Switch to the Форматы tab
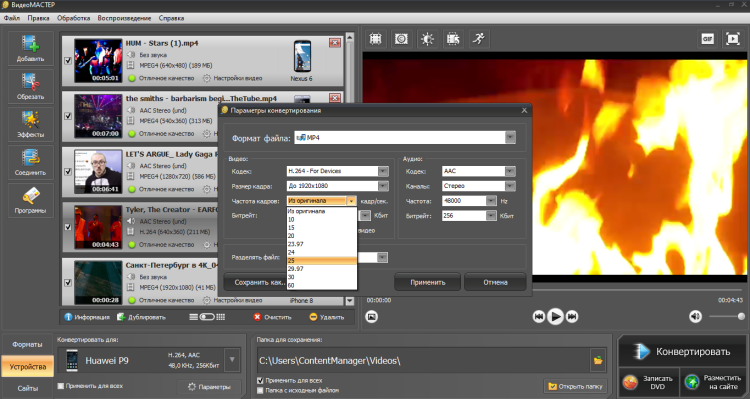The height and width of the screenshot is (399, 750). coord(27,344)
